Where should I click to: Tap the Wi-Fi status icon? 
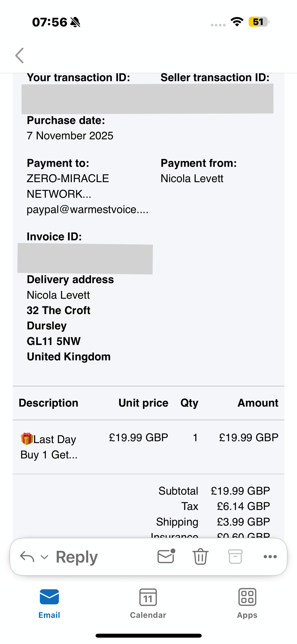point(237,22)
